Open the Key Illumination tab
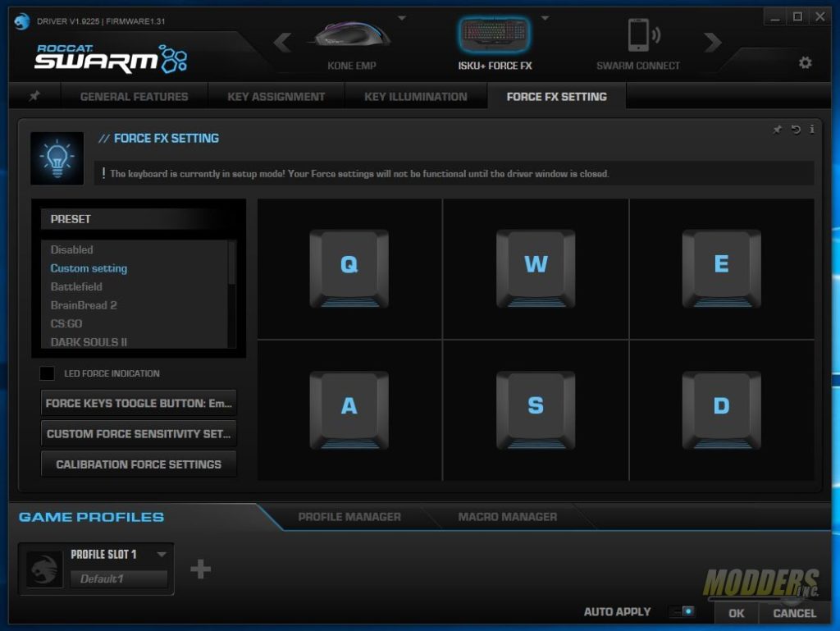The width and height of the screenshot is (840, 631). 416,97
